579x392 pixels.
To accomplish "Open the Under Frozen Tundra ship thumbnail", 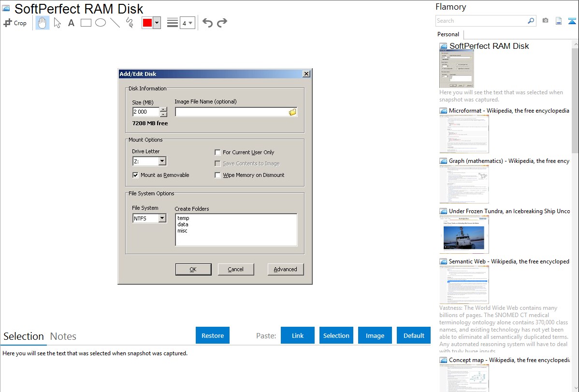I will tap(464, 234).
